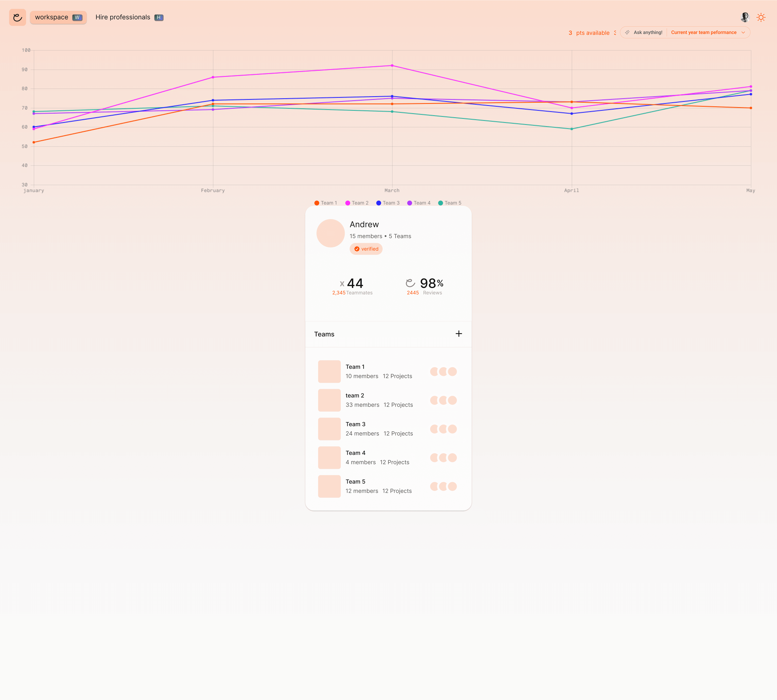Viewport: 777px width, 700px height.
Task: View team 2's member avatar stack
Action: [x=443, y=400]
